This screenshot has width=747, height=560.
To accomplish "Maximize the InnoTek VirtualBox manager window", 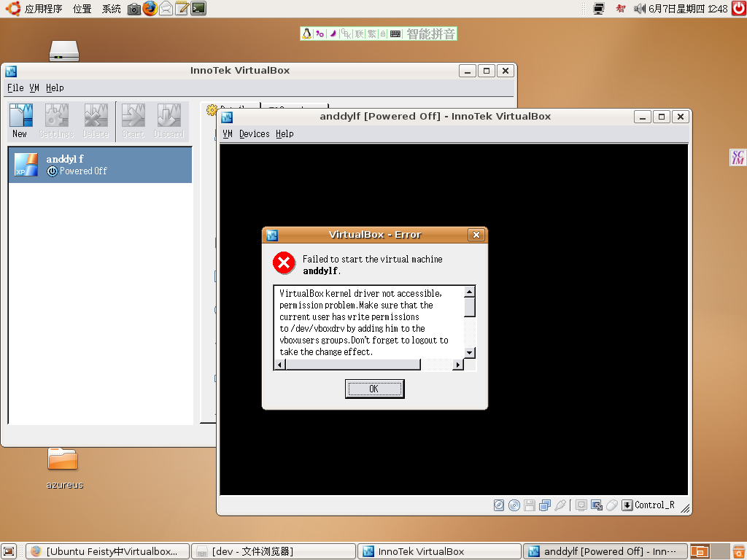I will (487, 71).
